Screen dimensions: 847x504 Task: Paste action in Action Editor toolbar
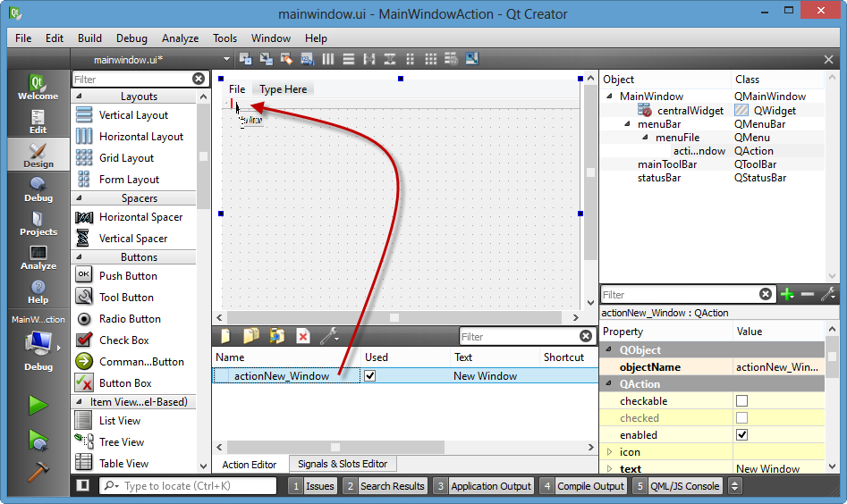[277, 336]
